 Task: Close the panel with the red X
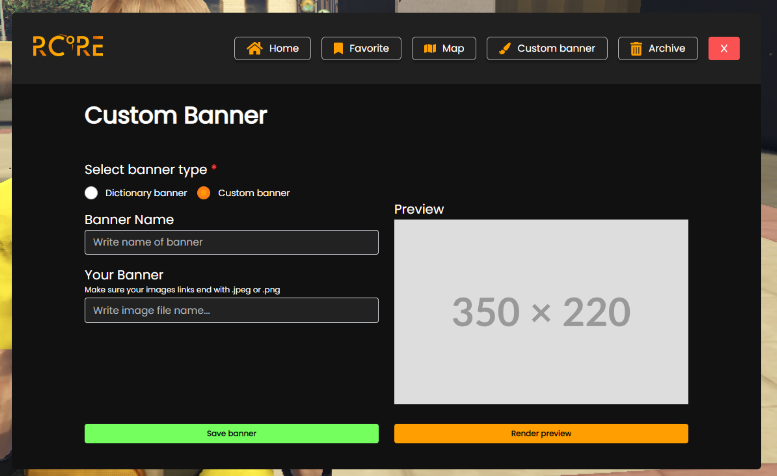pyautogui.click(x=724, y=48)
